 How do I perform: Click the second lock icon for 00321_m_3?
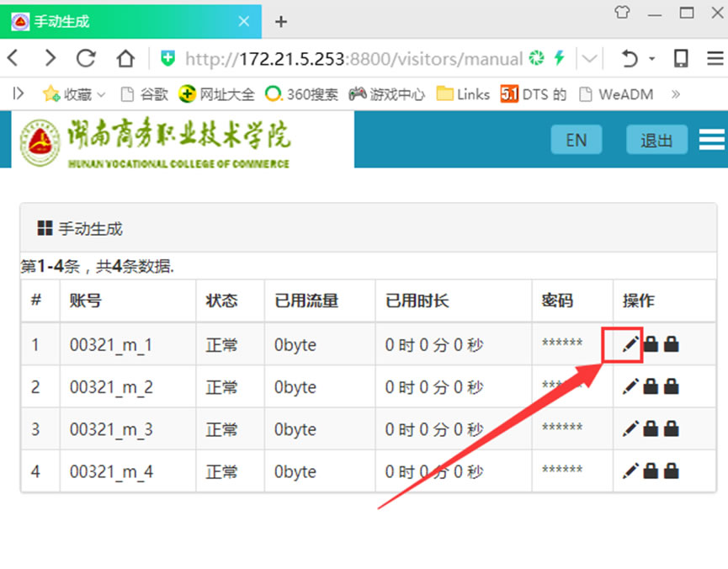point(671,429)
